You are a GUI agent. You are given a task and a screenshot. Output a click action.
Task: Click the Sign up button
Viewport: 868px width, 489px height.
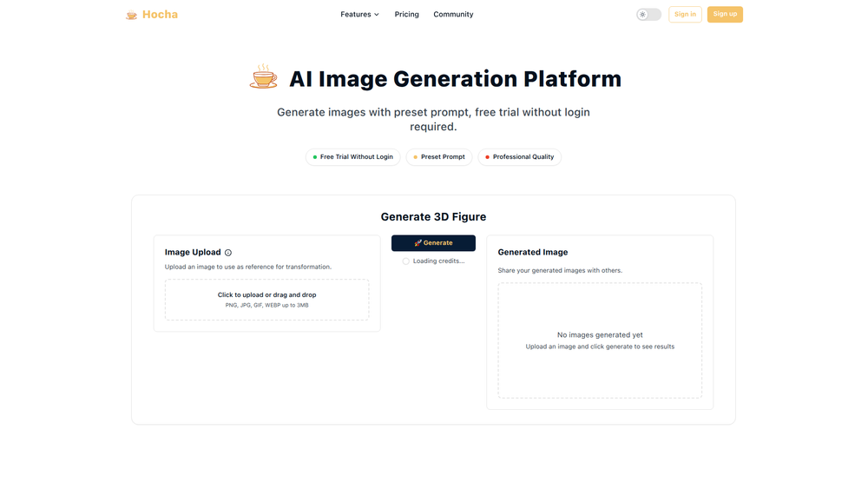pyautogui.click(x=725, y=15)
